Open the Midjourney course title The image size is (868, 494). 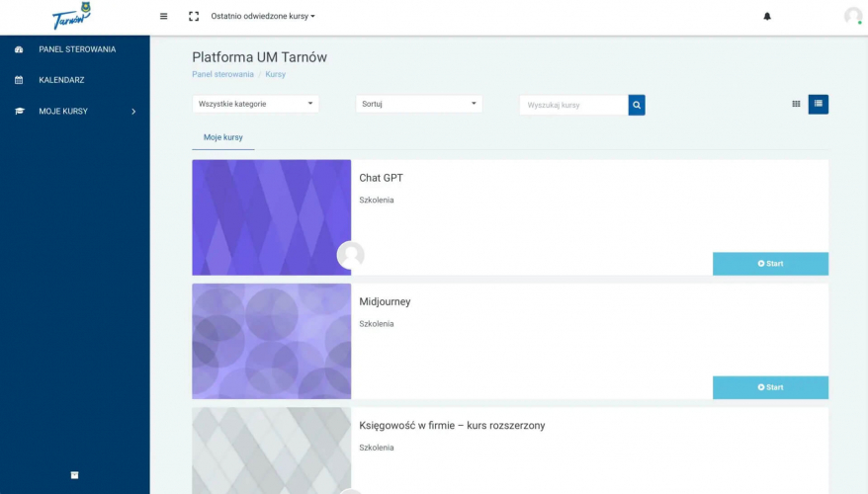pos(385,302)
